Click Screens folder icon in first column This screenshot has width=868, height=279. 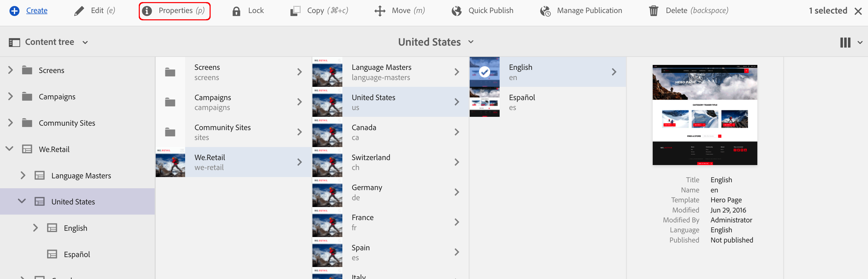pyautogui.click(x=170, y=72)
